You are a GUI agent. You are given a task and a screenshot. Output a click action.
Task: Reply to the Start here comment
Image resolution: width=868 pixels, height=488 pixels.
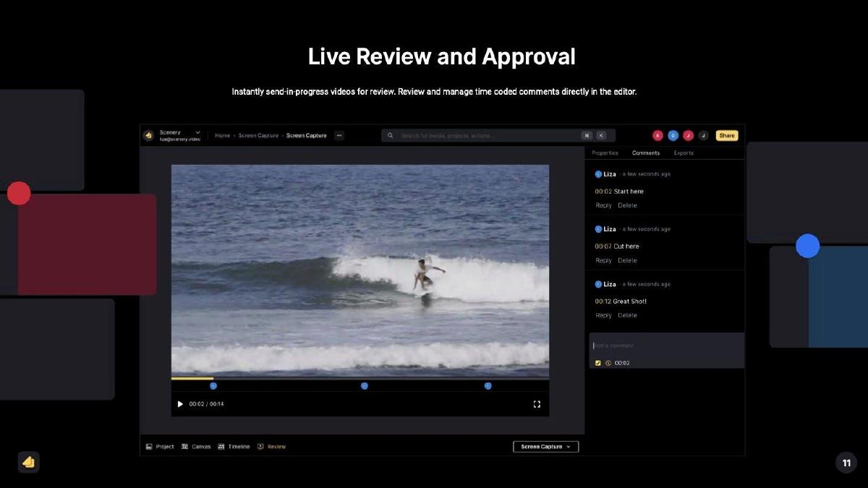603,205
